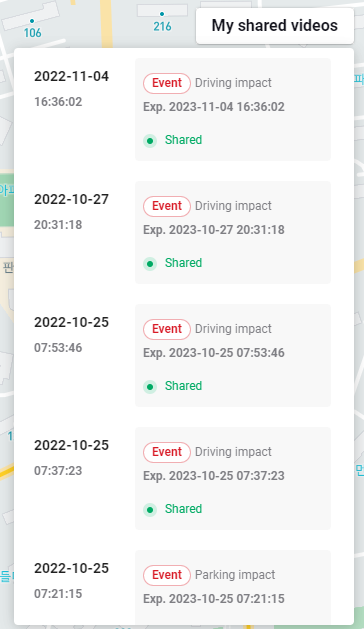Click the Shared label for 07:37:23 video
364x629 pixels.
pos(183,509)
